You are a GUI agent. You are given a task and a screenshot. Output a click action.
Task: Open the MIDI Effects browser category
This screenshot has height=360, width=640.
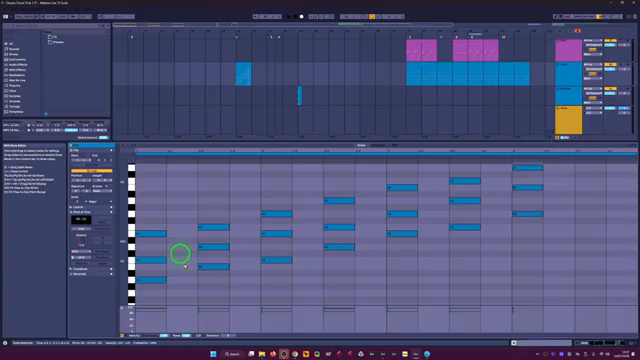tap(18, 70)
